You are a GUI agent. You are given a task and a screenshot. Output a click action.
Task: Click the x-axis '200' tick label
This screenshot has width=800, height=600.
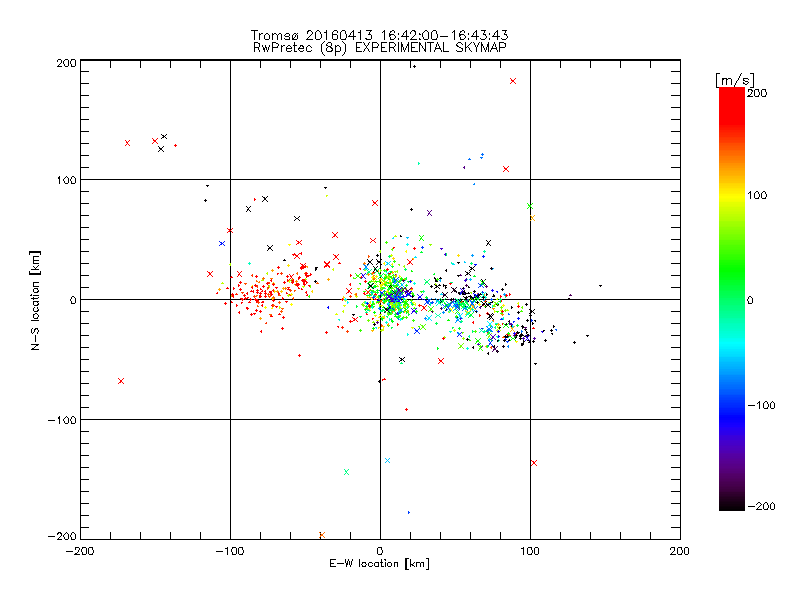click(680, 552)
